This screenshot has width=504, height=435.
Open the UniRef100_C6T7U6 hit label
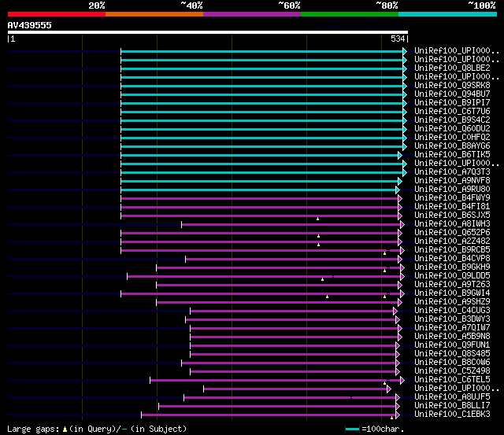click(x=452, y=112)
